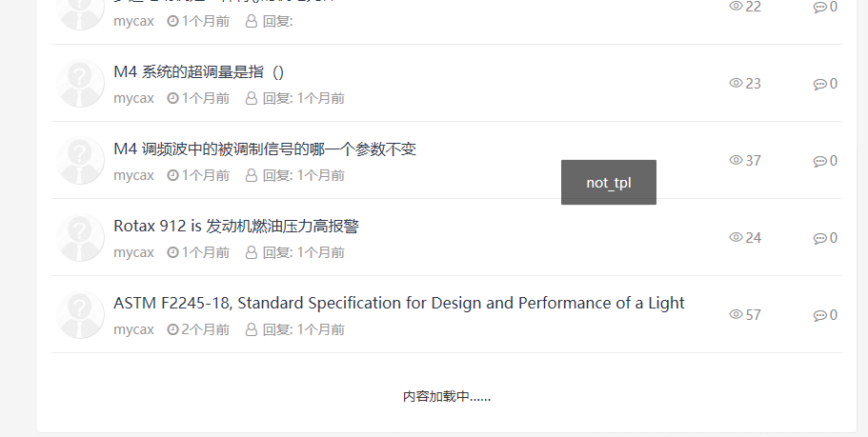868x437 pixels.
Task: Open post M4 调频波中的被调制信号
Action: point(264,149)
